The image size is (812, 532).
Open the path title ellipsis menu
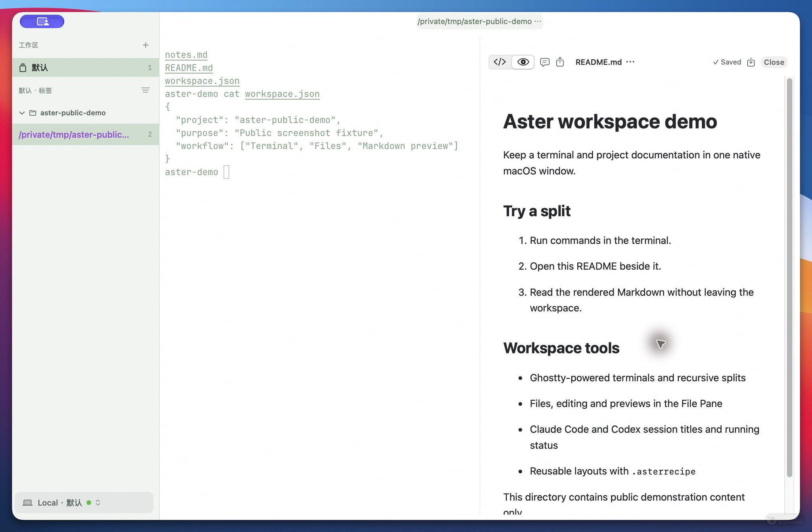tap(538, 21)
